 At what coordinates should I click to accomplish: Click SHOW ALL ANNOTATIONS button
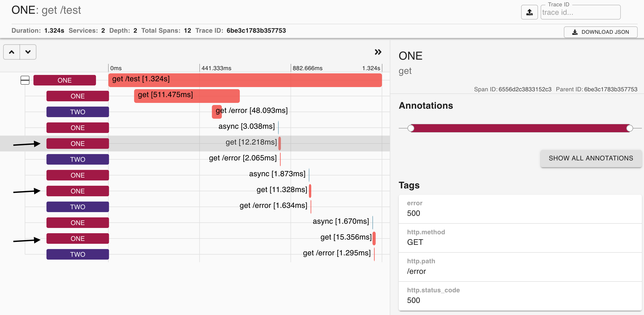pyautogui.click(x=591, y=158)
